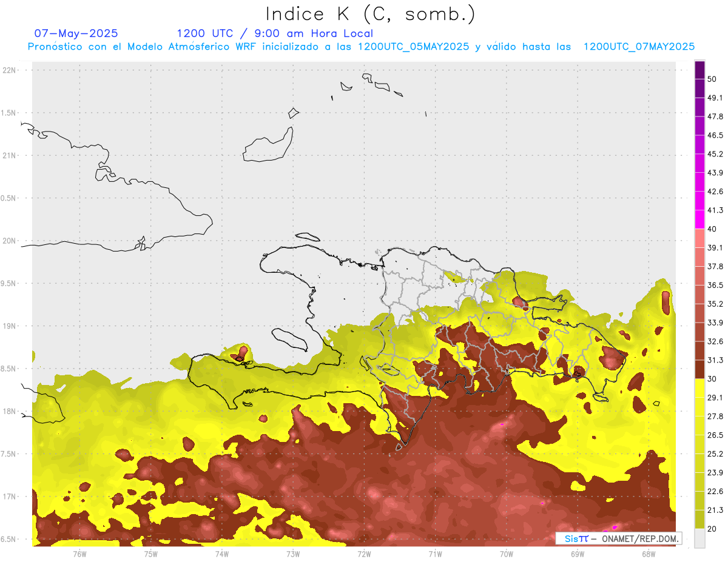Click the colorbar value 50
The image size is (728, 562).
712,79
